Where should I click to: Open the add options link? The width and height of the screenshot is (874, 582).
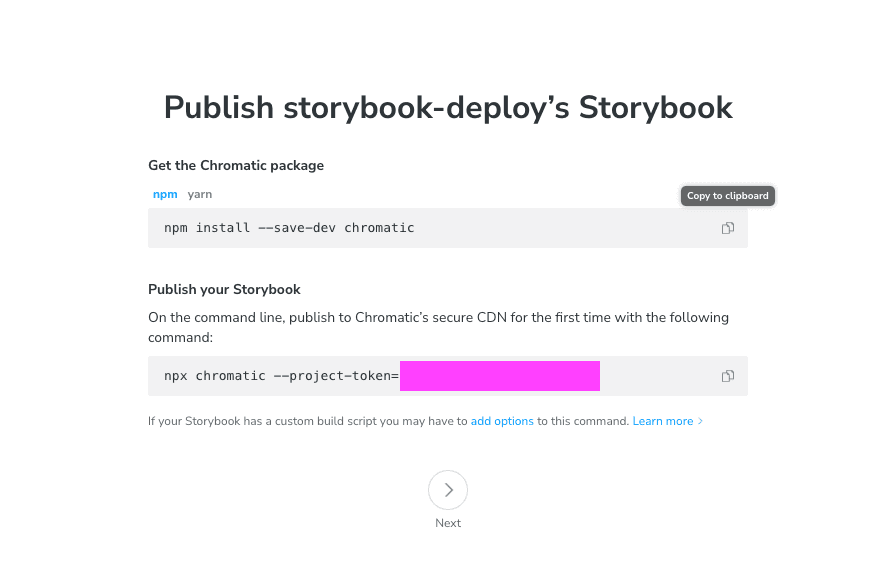pyautogui.click(x=502, y=422)
